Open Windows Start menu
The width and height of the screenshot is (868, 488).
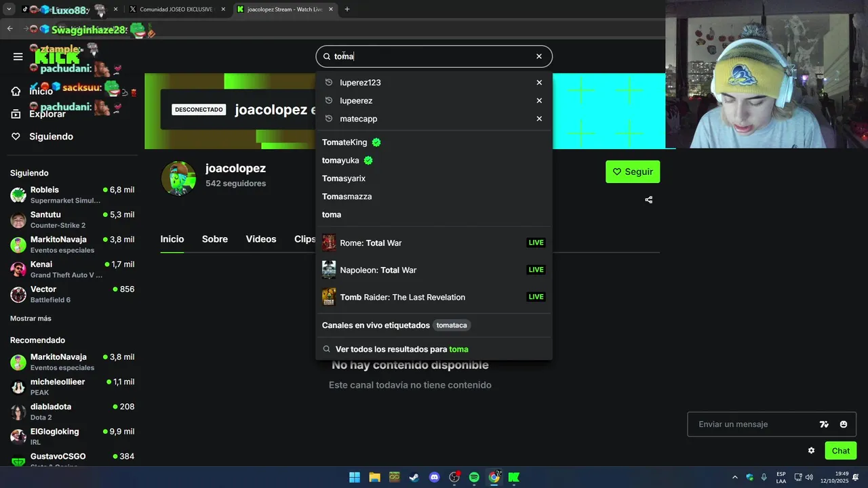355,477
